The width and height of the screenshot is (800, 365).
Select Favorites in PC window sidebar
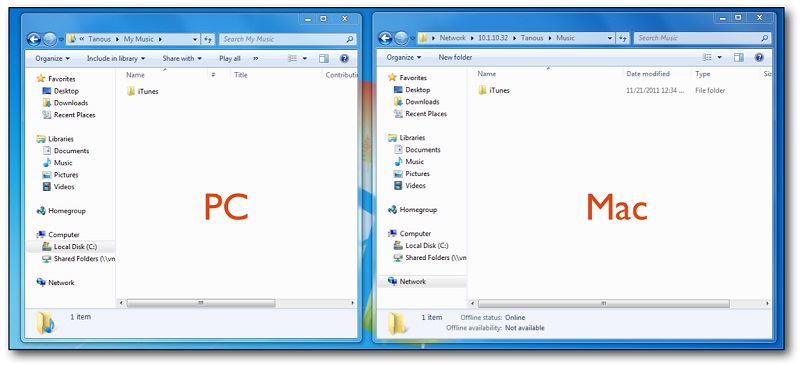point(56,79)
